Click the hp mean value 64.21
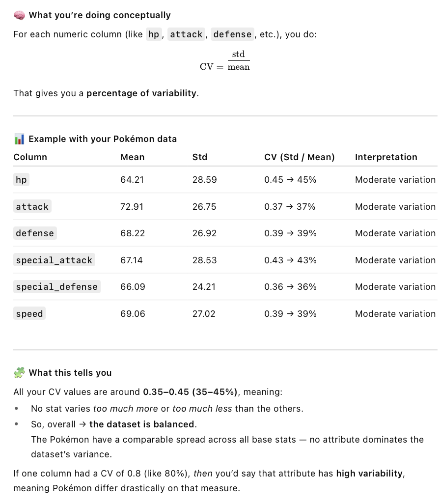439x504 pixels. (x=132, y=179)
